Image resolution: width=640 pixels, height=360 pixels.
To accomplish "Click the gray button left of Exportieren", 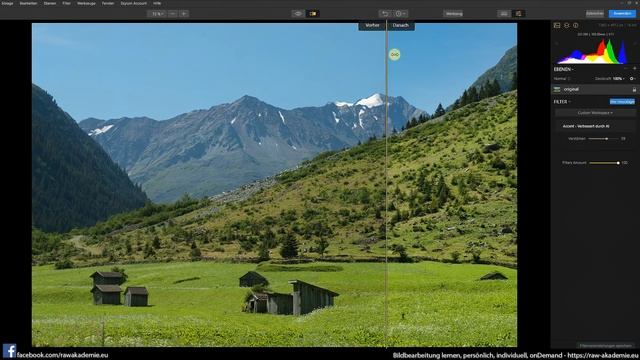I will click(595, 14).
